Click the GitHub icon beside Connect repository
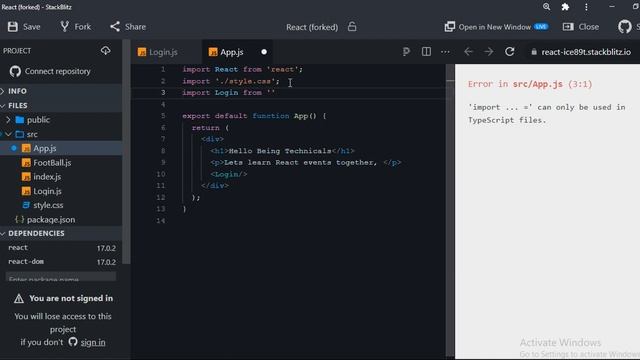Viewport: 640px width, 360px height. pos(15,71)
